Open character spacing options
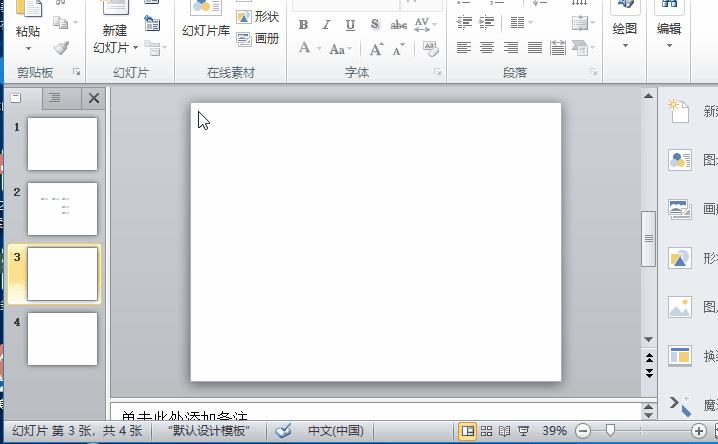 coord(425,25)
